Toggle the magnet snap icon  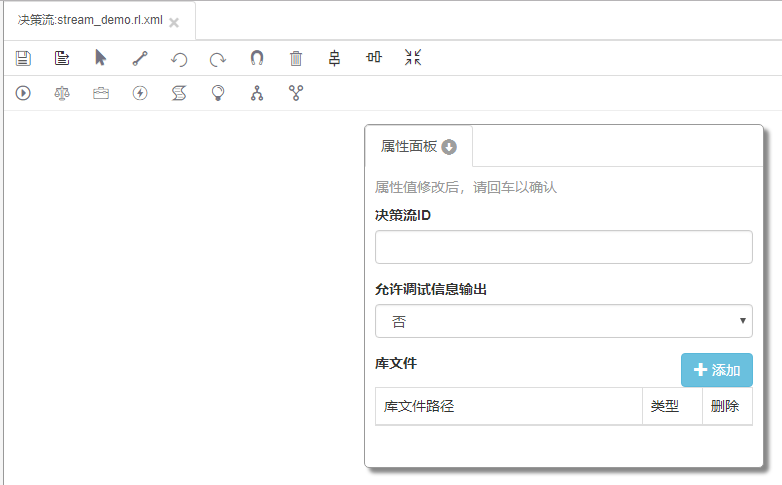[257, 58]
